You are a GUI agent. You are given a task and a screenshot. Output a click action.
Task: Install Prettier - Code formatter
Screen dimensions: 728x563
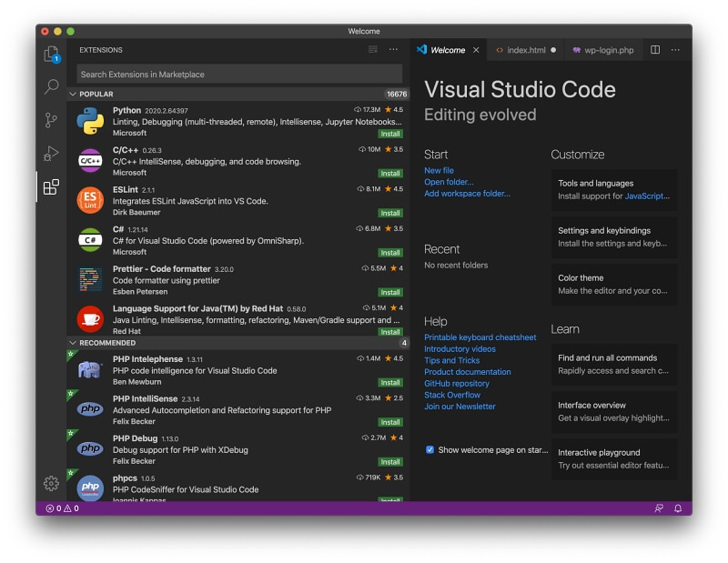[390, 292]
